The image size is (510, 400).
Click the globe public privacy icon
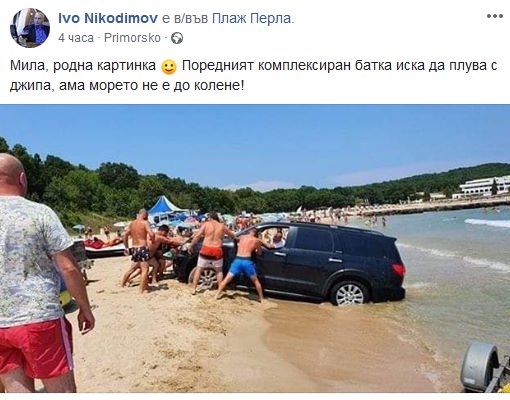pyautogui.click(x=177, y=38)
